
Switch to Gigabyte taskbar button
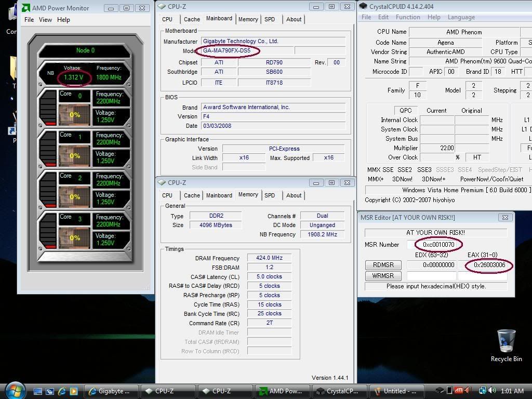pos(111,391)
